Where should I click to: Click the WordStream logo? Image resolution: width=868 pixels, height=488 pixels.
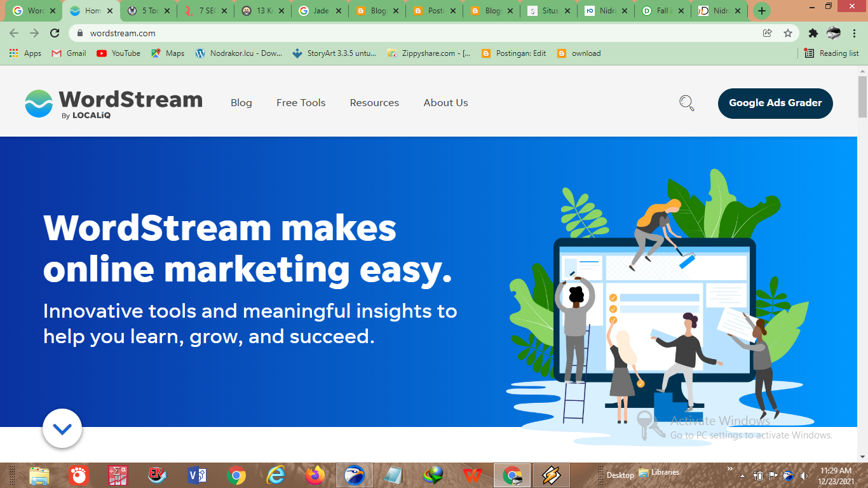[113, 104]
